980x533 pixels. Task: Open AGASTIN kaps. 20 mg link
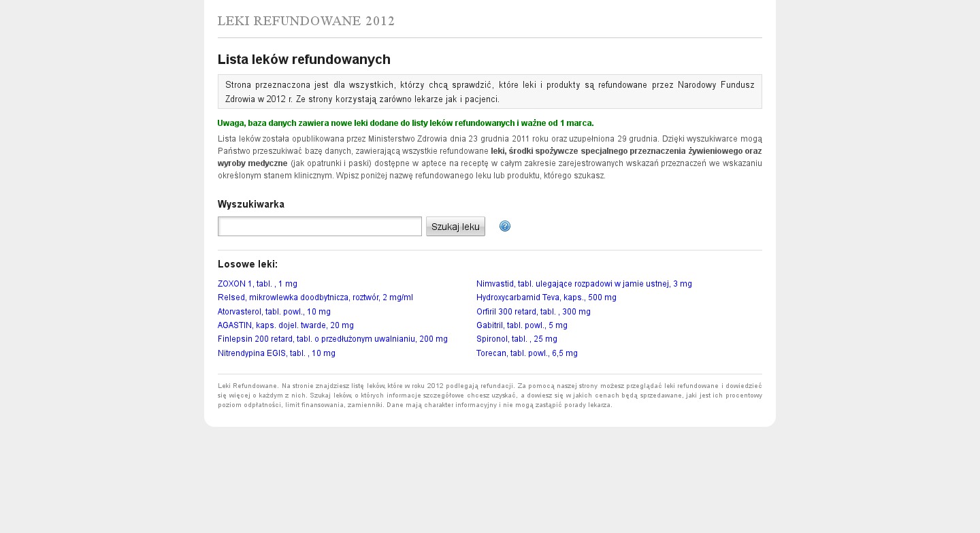click(x=285, y=325)
